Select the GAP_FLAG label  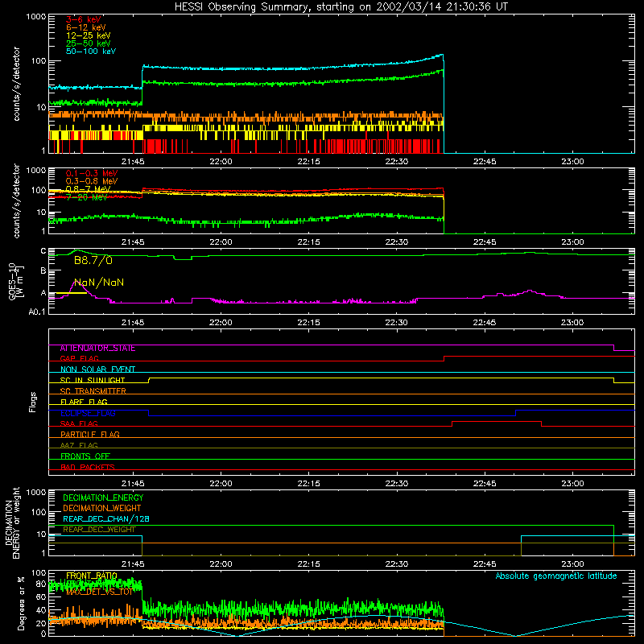(x=79, y=358)
